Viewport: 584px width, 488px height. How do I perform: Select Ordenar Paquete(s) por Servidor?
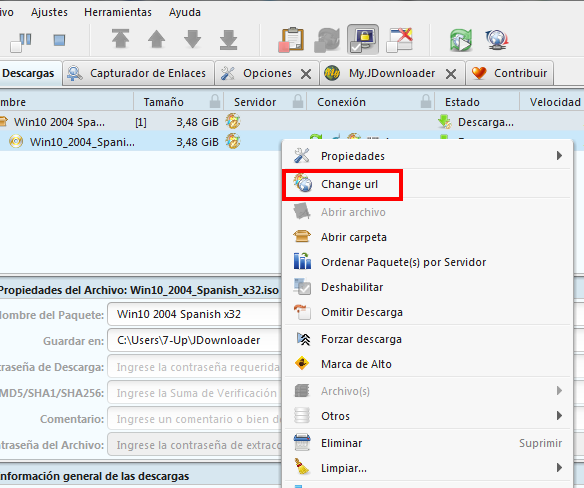click(428, 262)
